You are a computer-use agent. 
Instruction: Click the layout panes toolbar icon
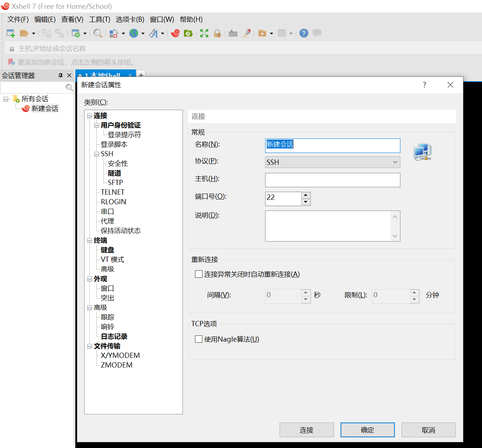pos(282,33)
